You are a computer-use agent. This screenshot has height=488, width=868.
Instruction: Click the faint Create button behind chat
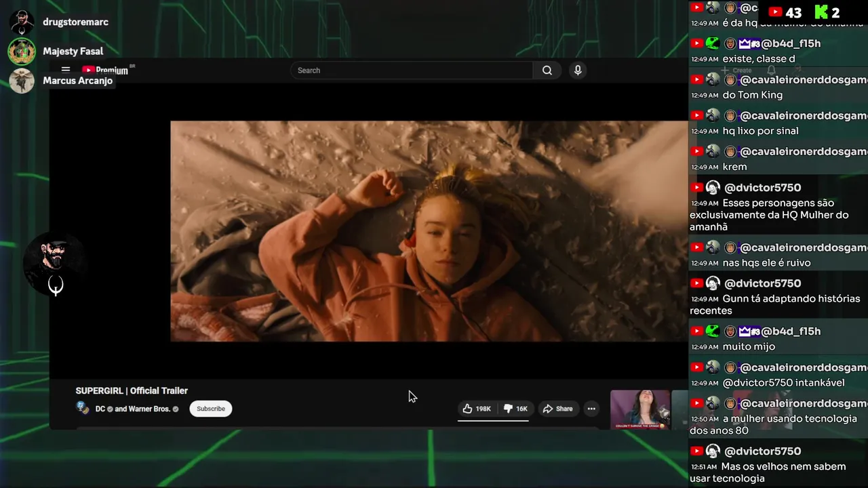(736, 70)
